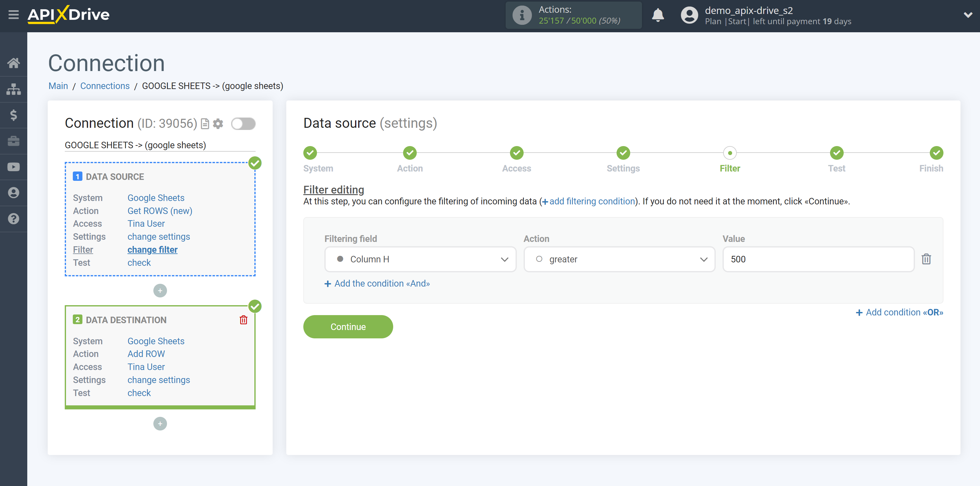Click Data Source change settings link
Screen dimensions: 980x486
158,237
